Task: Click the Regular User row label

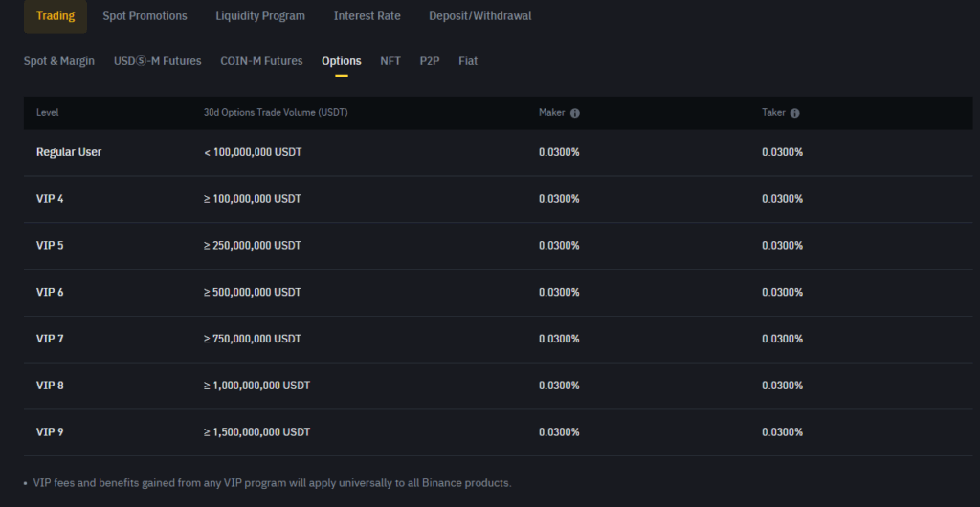Action: pos(69,152)
